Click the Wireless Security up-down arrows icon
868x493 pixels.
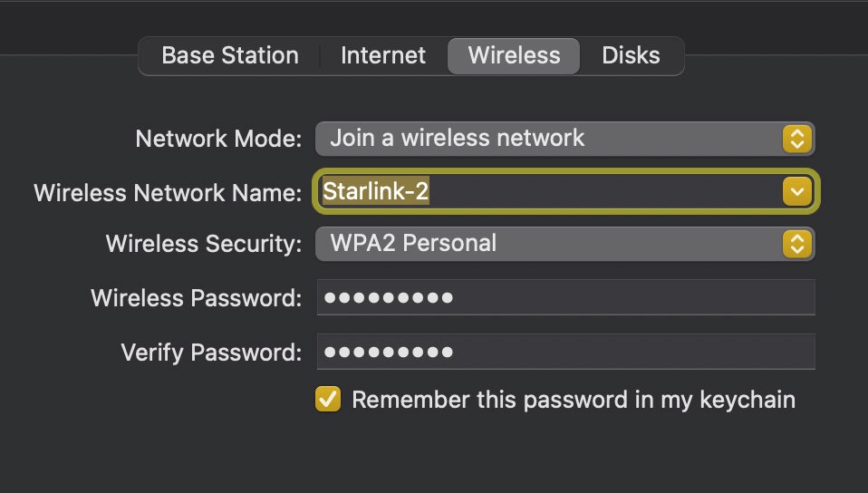pyautogui.click(x=796, y=243)
